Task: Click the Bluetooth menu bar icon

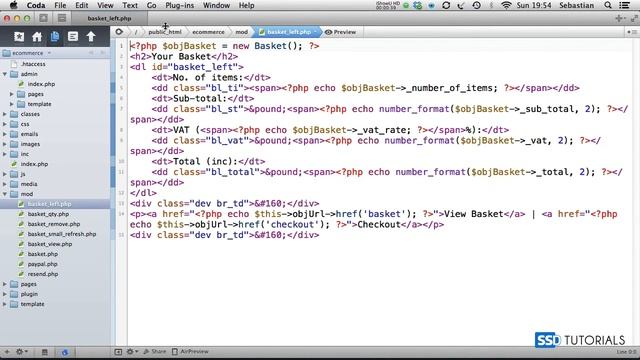Action: pyautogui.click(x=491, y=5)
